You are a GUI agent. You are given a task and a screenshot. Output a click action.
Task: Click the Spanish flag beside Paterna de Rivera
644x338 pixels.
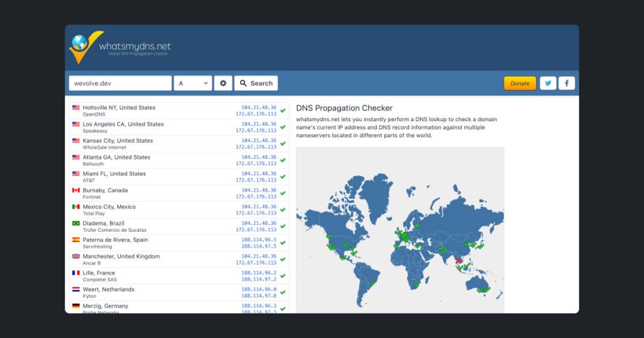(76, 239)
